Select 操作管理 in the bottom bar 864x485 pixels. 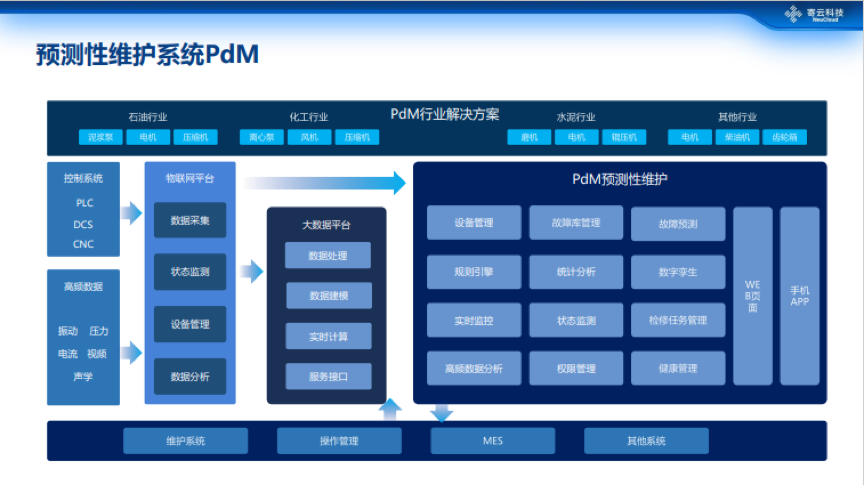pos(339,441)
